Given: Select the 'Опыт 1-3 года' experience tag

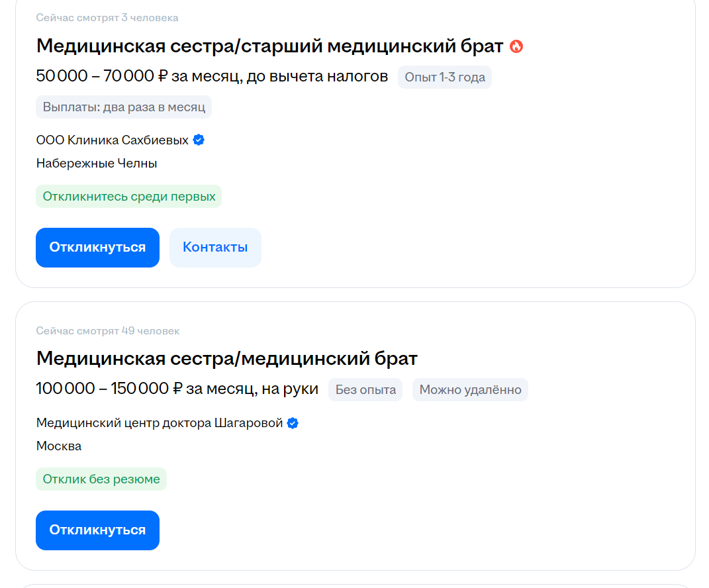Looking at the screenshot, I should tap(444, 77).
